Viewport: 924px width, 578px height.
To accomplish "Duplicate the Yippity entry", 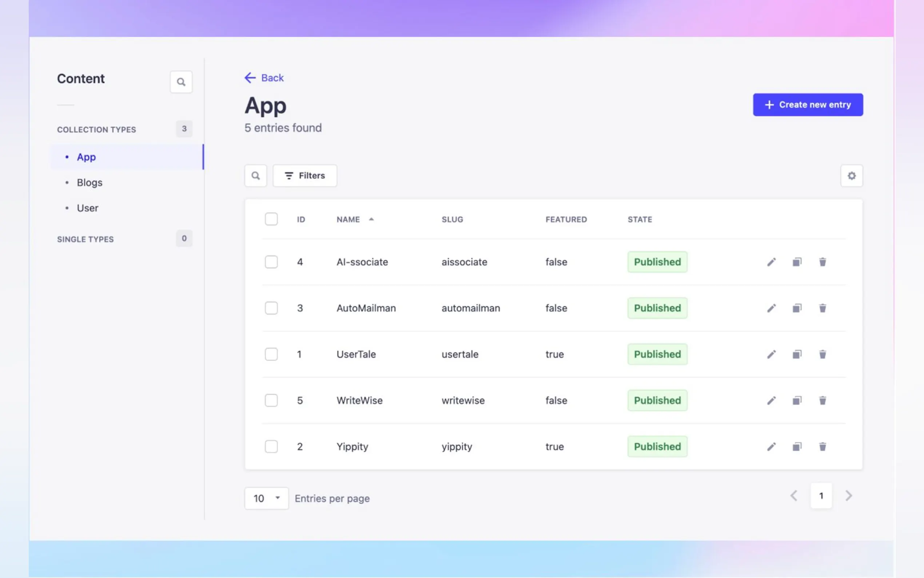I will tap(797, 447).
